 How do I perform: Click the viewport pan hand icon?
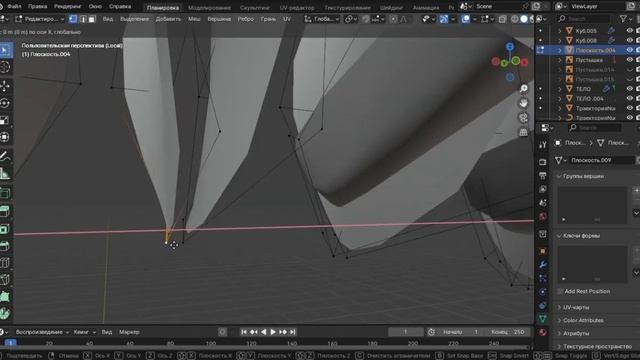523,103
